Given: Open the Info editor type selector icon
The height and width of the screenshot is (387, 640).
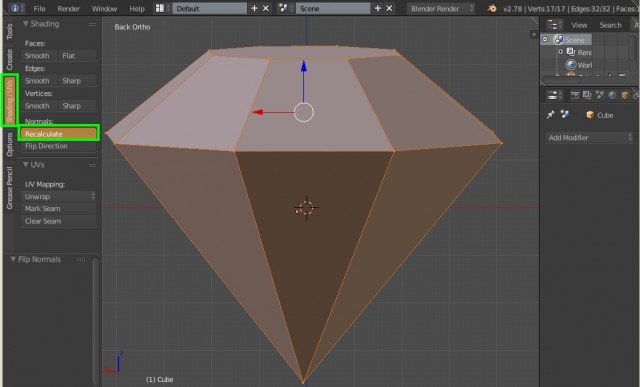Looking at the screenshot, I should 17,8.
